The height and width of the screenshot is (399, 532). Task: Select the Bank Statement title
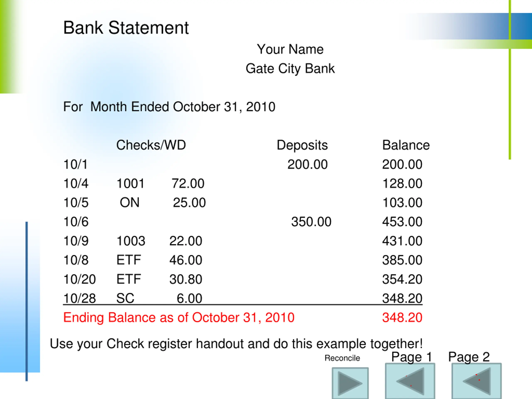pyautogui.click(x=126, y=28)
